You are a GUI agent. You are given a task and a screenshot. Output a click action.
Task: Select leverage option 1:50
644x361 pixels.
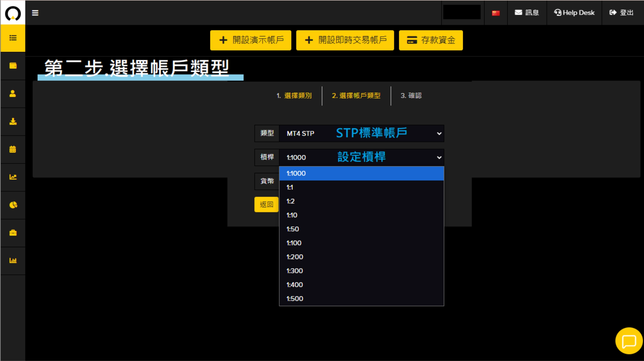[362, 229]
